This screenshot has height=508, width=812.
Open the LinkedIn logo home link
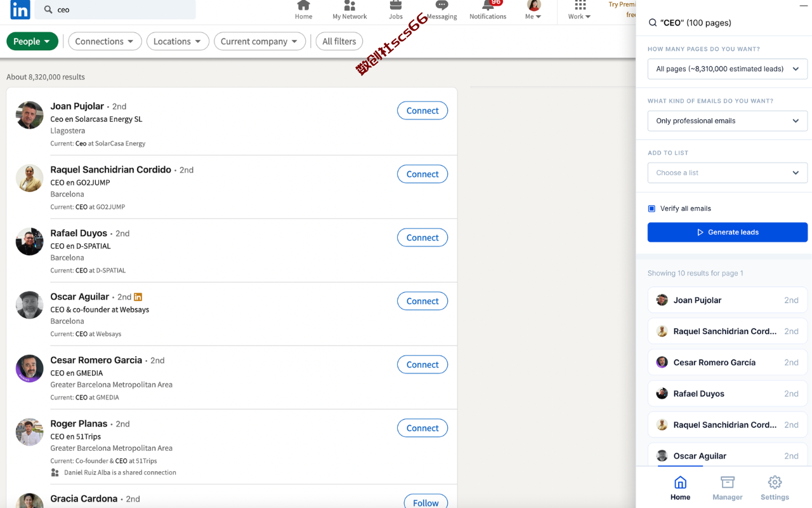[20, 10]
